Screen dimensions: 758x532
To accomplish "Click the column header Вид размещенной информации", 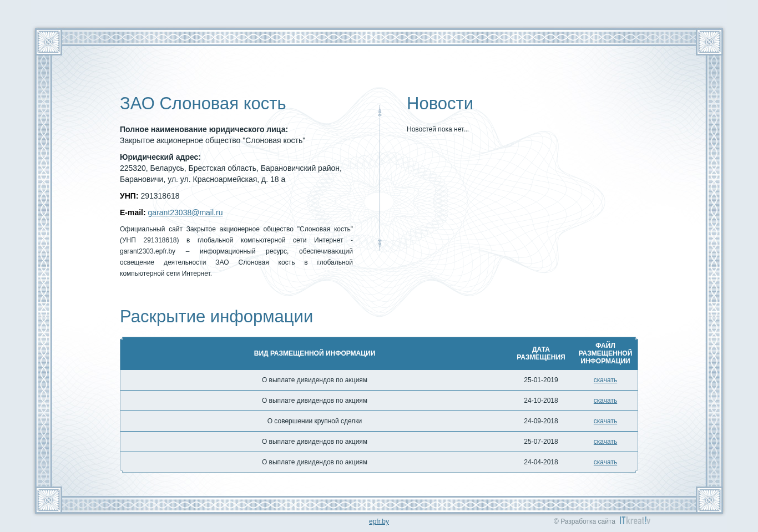I will tap(315, 353).
